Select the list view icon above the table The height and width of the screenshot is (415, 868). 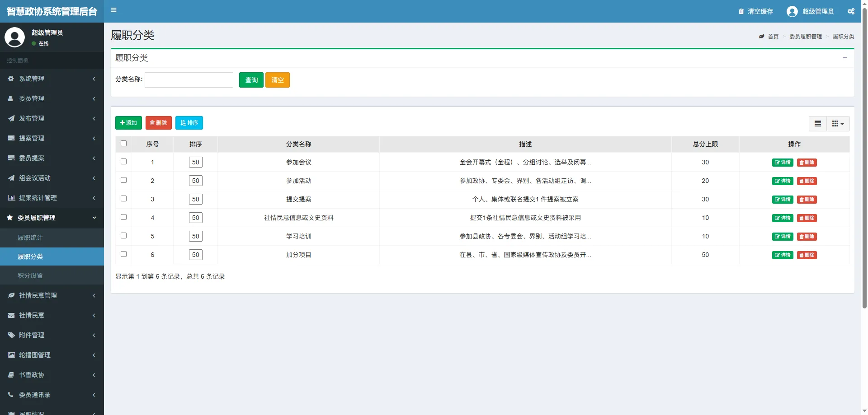817,123
